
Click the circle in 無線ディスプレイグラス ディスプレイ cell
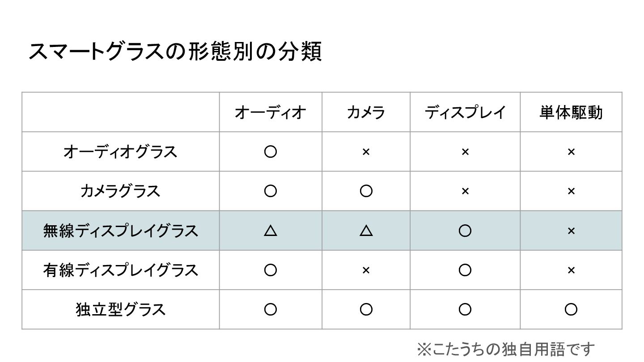coord(465,231)
